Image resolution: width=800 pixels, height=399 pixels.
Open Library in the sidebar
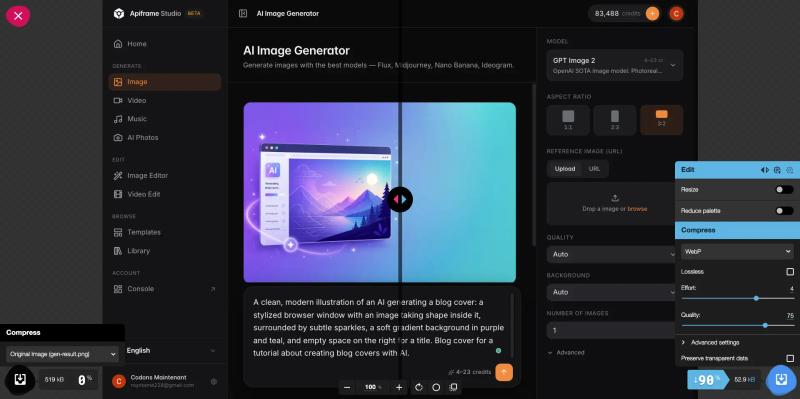164,251
